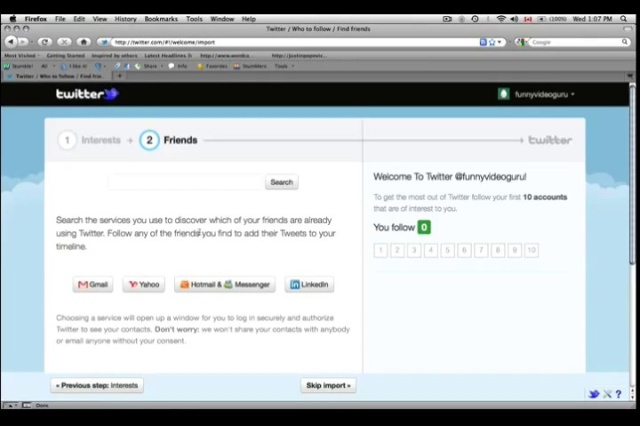Click the Google search engine icon
The width and height of the screenshot is (640, 426).
coord(520,42)
